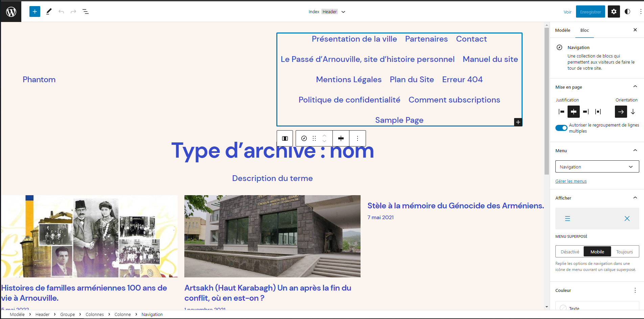Set overlay menu to Toujours
The image size is (644, 319).
[x=624, y=252]
